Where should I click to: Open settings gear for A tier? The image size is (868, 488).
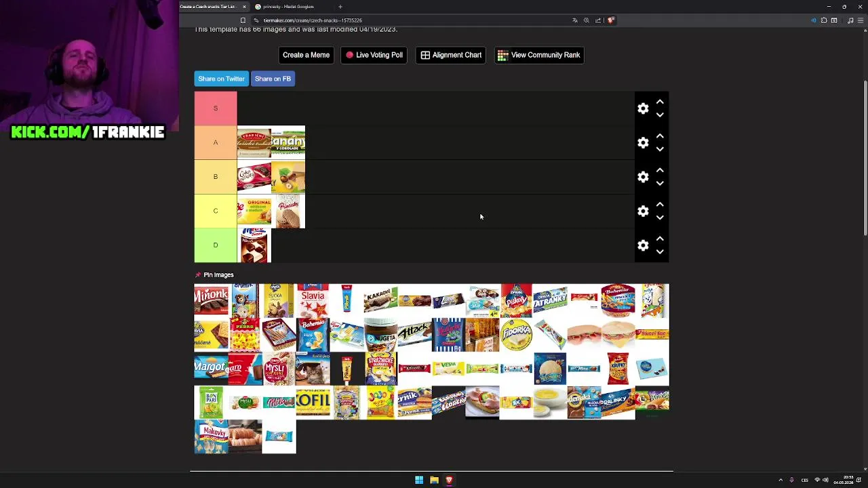click(643, 142)
